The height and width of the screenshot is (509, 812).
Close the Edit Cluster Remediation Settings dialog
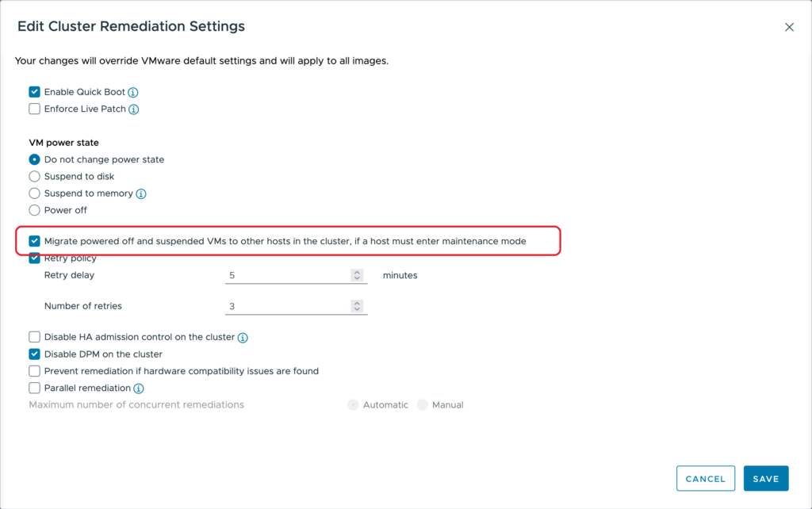coord(789,27)
